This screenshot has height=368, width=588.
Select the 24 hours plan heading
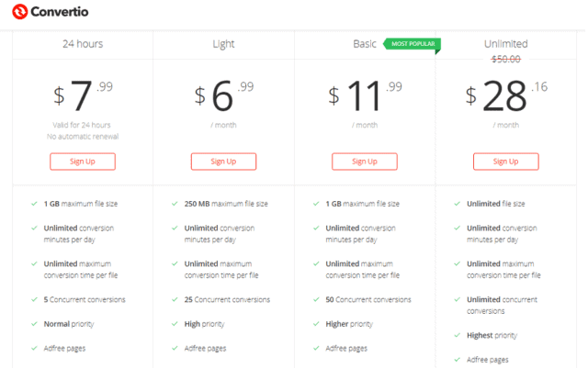point(83,44)
